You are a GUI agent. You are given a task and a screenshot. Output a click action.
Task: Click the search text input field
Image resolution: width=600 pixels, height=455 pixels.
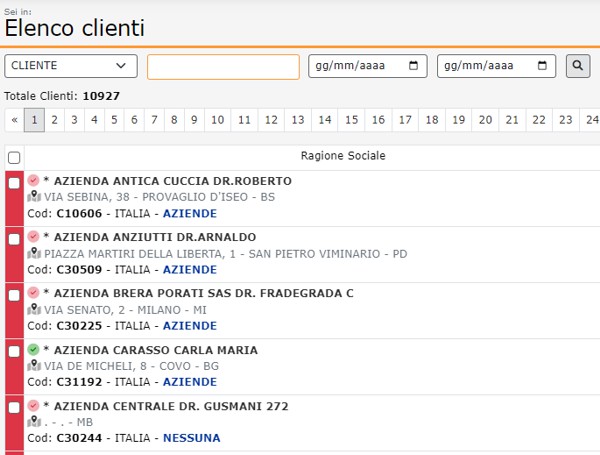click(x=223, y=66)
